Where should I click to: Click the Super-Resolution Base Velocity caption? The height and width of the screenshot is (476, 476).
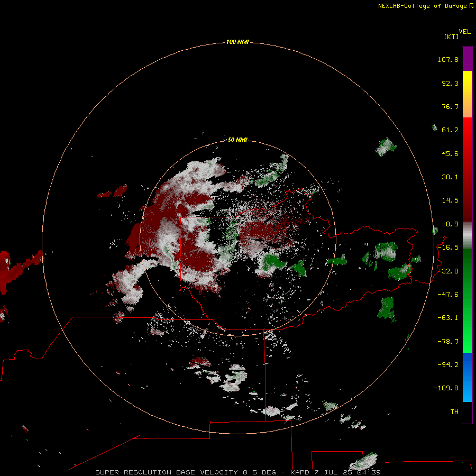[238, 472]
